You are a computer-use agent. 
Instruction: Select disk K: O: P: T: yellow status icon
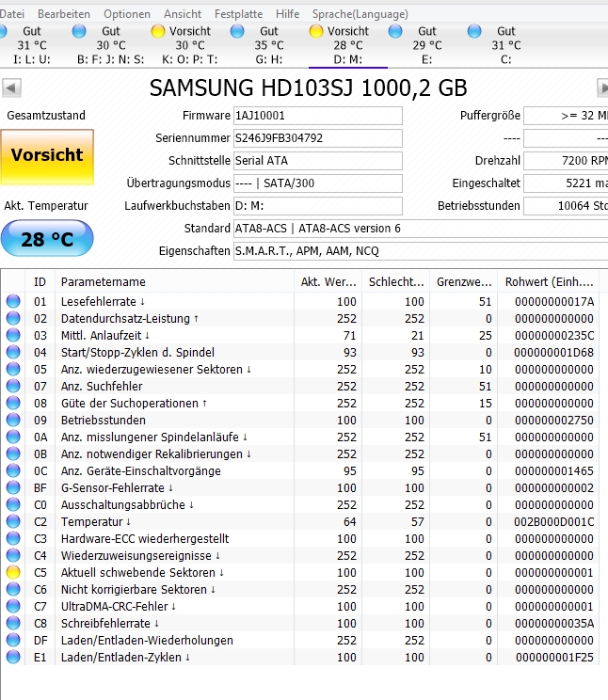pyautogui.click(x=158, y=31)
